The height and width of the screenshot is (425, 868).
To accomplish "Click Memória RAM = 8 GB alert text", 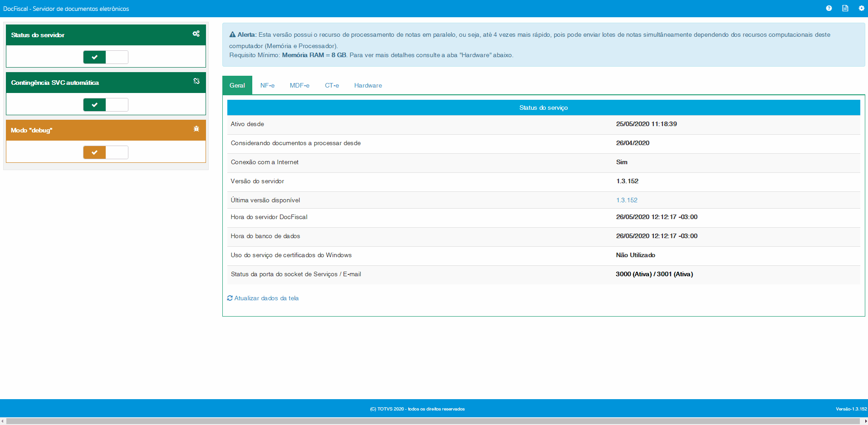I will point(314,55).
